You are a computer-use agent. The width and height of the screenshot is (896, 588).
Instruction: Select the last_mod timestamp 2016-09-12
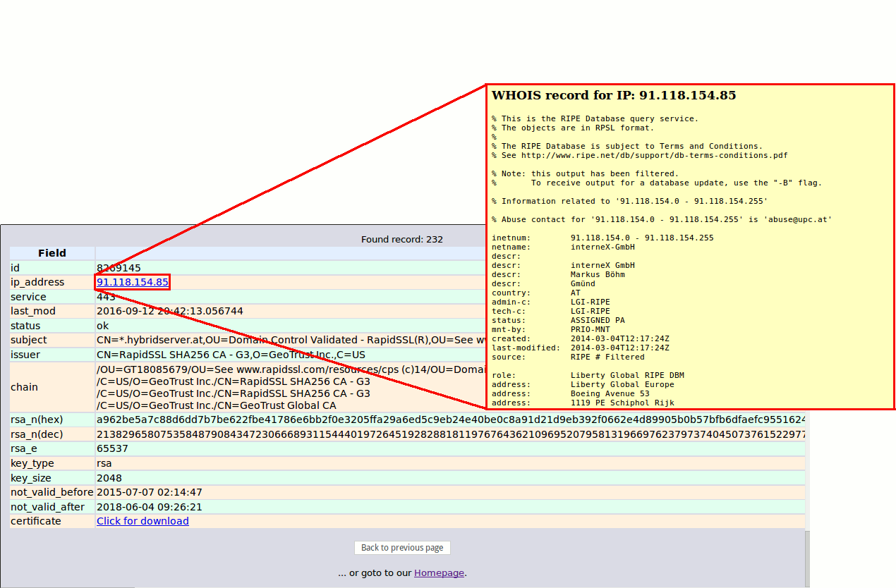170,311
